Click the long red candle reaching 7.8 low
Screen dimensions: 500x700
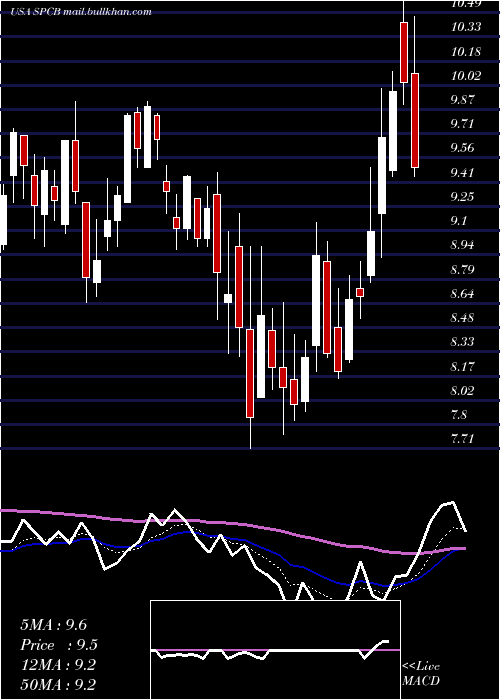pyautogui.click(x=250, y=373)
